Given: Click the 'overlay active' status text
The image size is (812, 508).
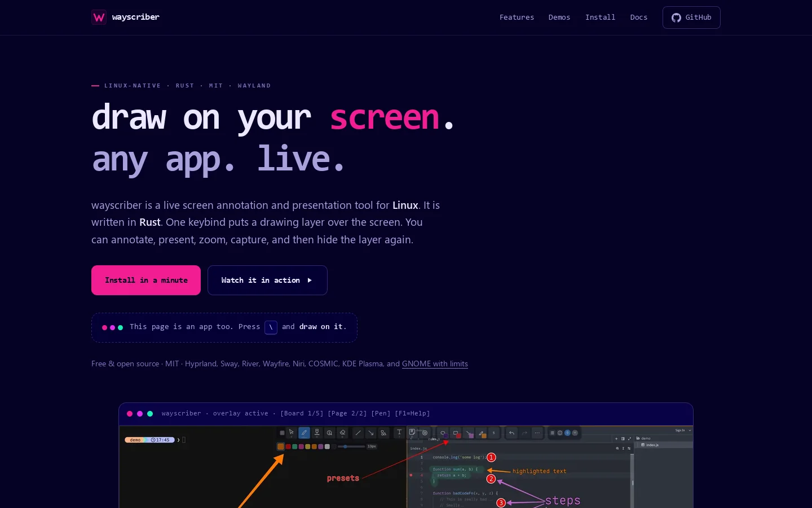Looking at the screenshot, I should point(241,414).
